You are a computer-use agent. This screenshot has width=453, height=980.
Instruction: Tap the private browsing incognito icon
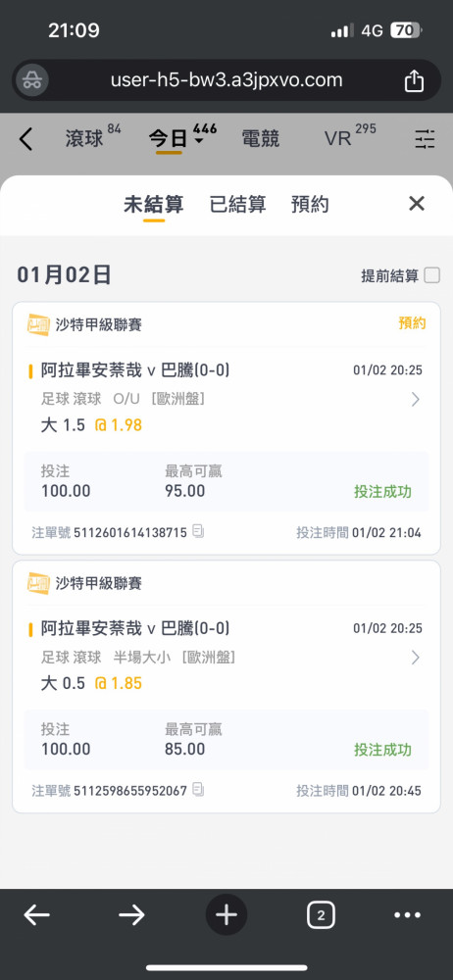(x=32, y=80)
